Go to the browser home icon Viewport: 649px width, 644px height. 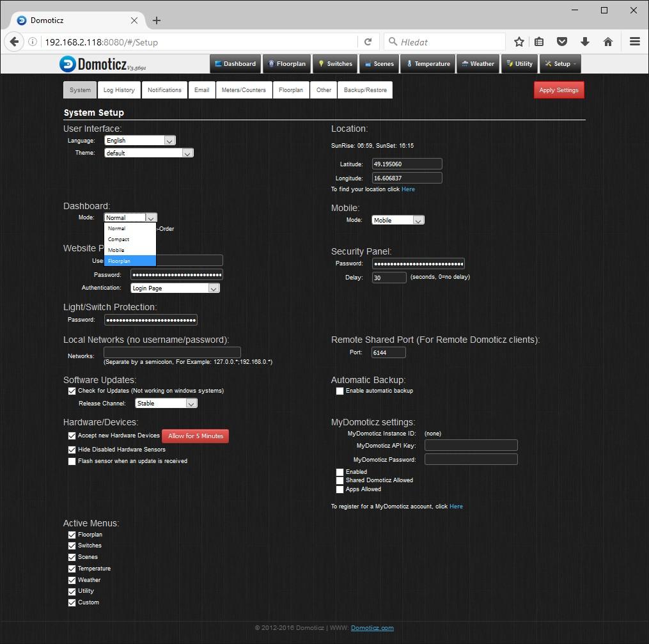tap(608, 42)
